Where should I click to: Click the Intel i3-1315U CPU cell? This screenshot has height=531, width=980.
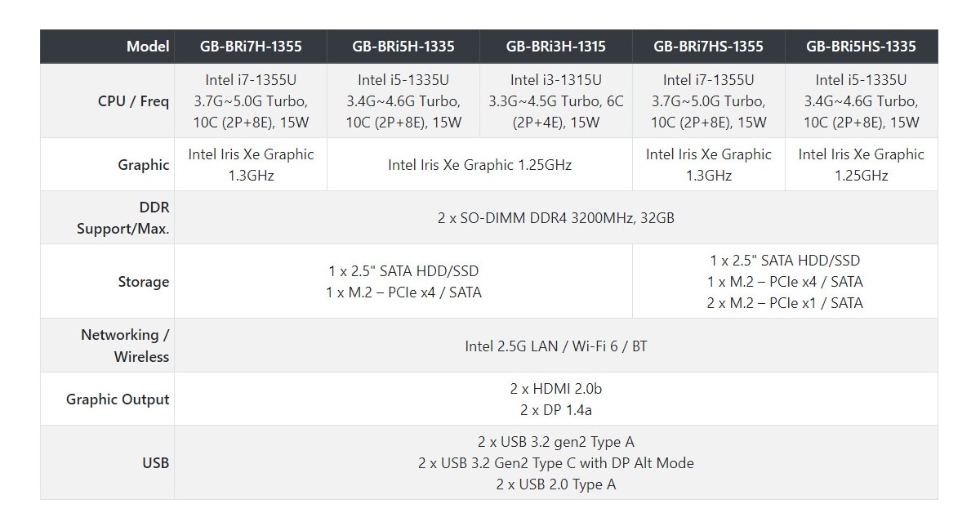coord(555,101)
